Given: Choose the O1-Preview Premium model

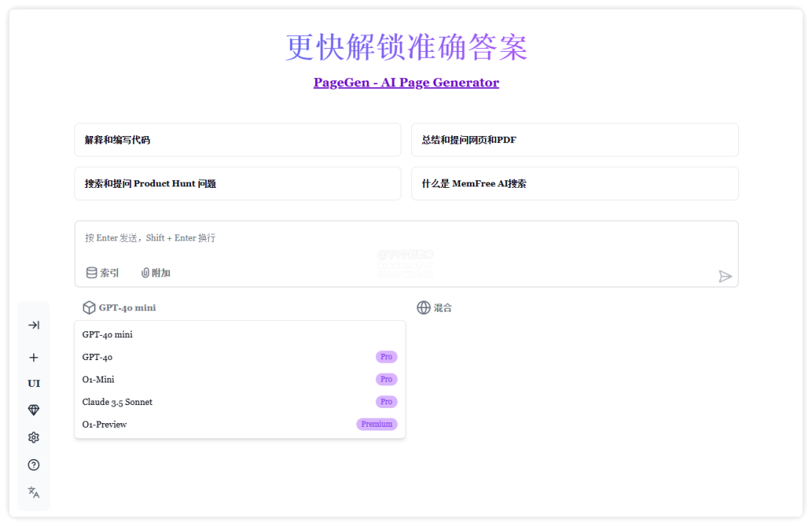Looking at the screenshot, I should [x=105, y=425].
